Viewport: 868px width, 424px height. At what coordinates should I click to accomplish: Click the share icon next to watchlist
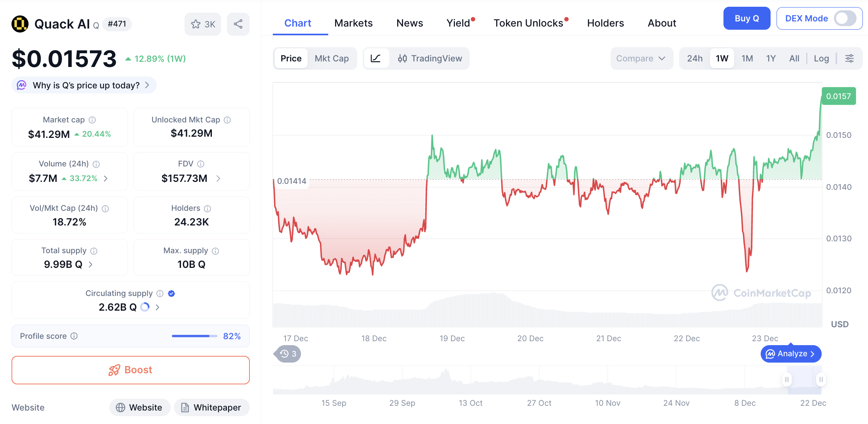pyautogui.click(x=238, y=24)
